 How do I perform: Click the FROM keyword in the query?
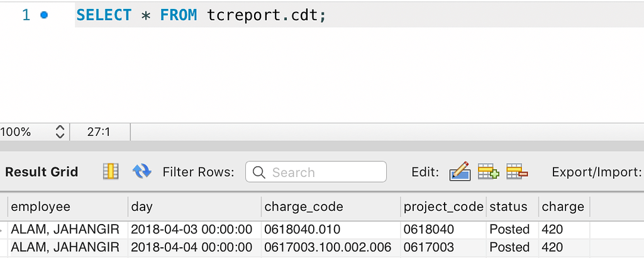179,15
